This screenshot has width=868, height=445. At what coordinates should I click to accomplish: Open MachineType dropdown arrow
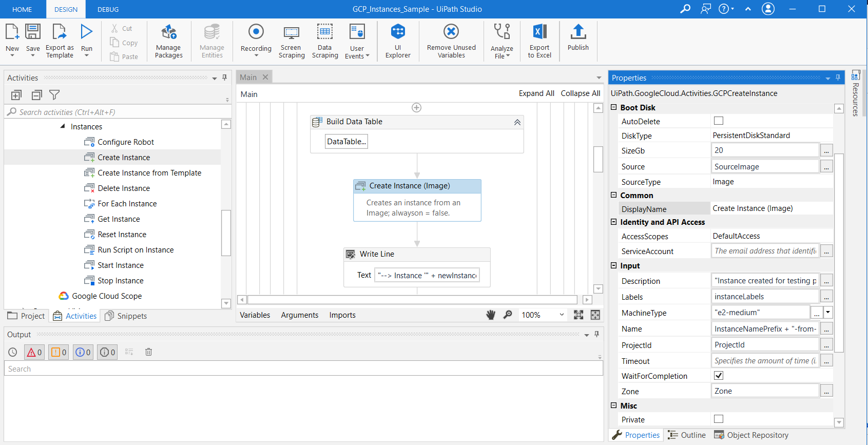pos(827,312)
